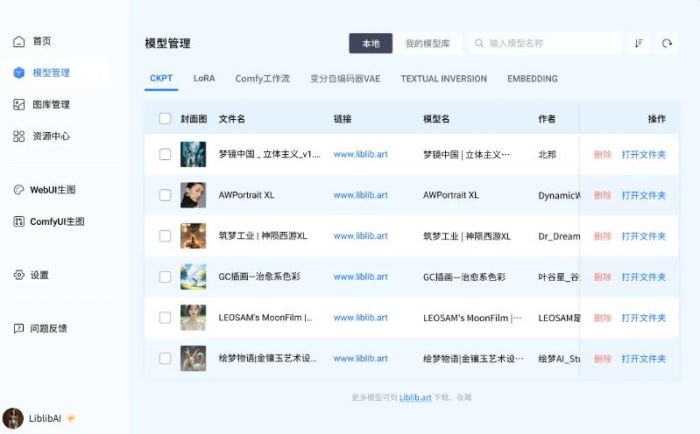Viewport: 700px width, 434px height.
Task: Click the ComfyUI生图 workflow icon
Action: [18, 221]
